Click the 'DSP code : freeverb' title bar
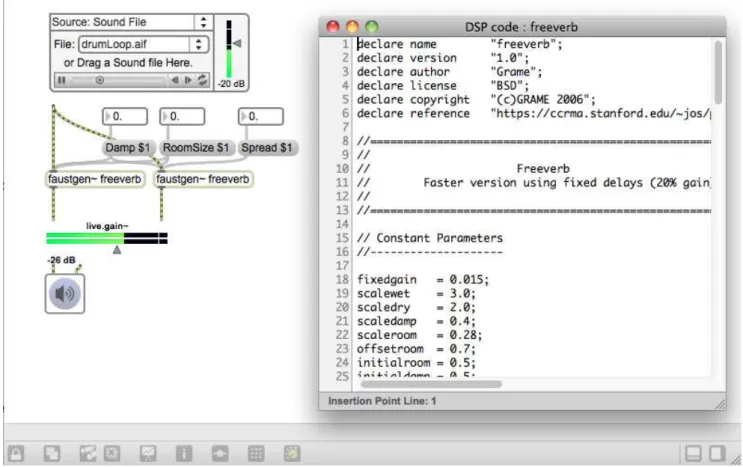 point(521,27)
